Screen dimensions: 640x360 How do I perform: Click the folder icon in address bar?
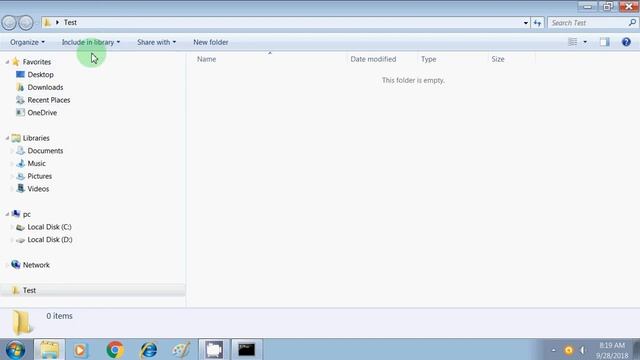point(47,22)
